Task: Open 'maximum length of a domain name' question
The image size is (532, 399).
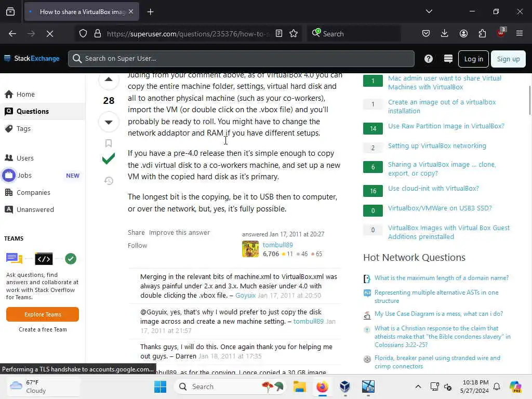Action: click(x=442, y=278)
